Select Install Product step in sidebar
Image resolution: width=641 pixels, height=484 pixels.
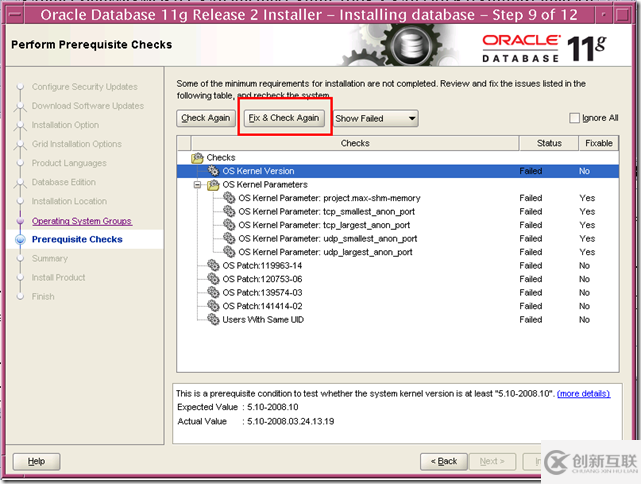pyautogui.click(x=58, y=278)
